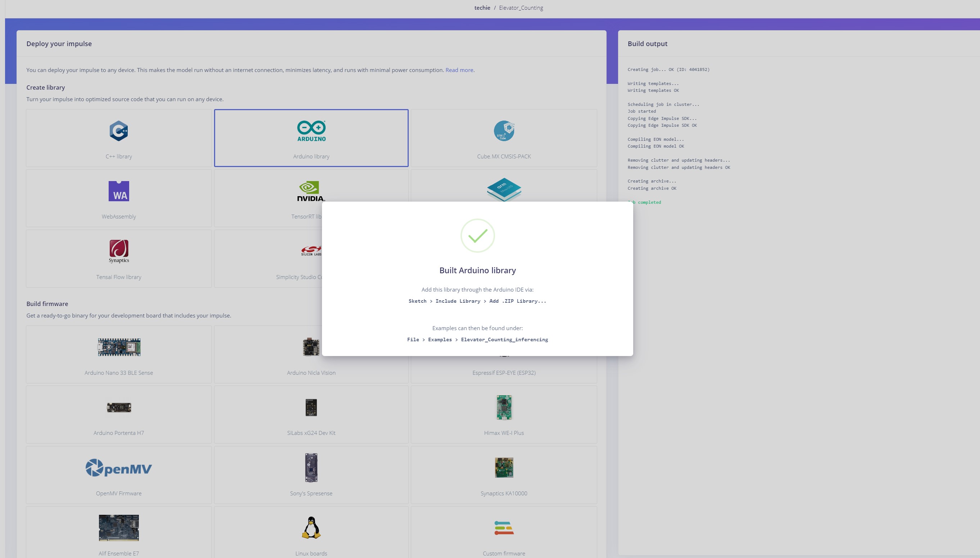Pick the Custom firmware tile
The image size is (980, 558).
(504, 533)
